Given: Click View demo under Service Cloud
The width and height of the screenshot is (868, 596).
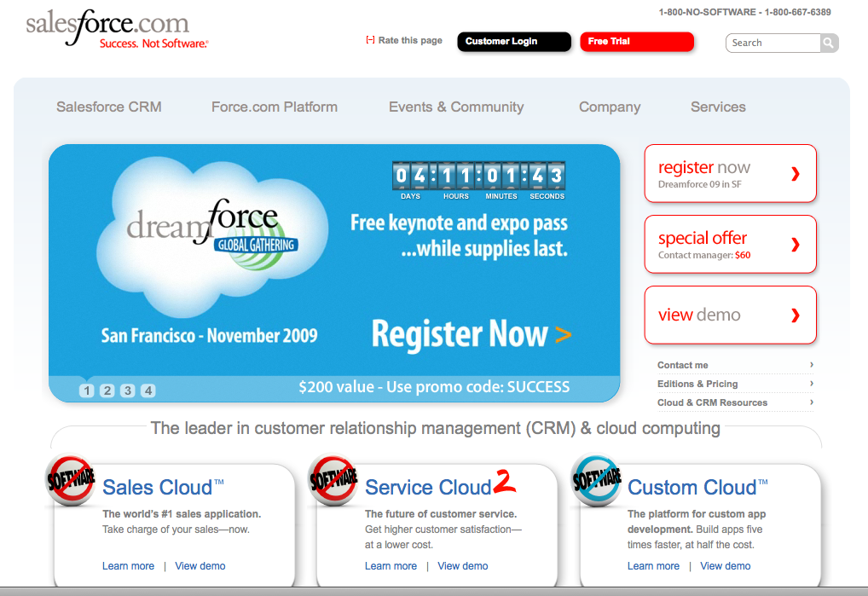Looking at the screenshot, I should tap(463, 566).
